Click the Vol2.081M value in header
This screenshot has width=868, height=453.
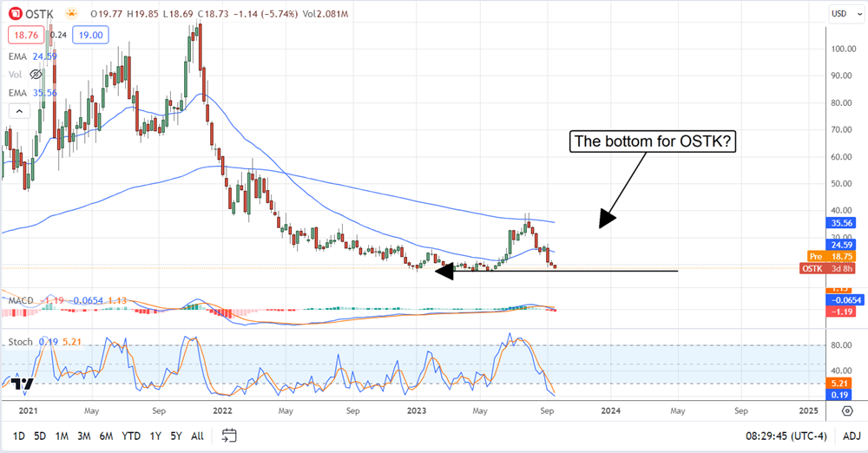325,14
